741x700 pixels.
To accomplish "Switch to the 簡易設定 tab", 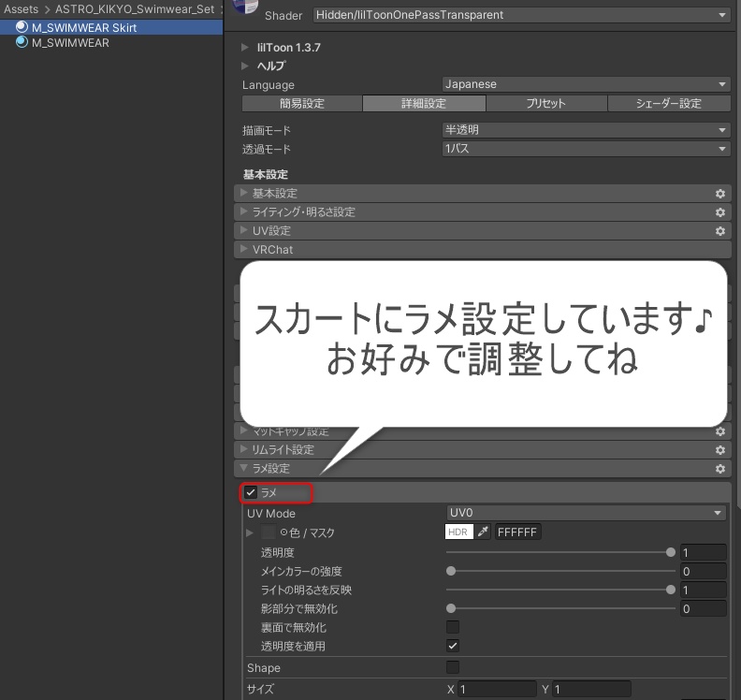I will click(x=302, y=104).
